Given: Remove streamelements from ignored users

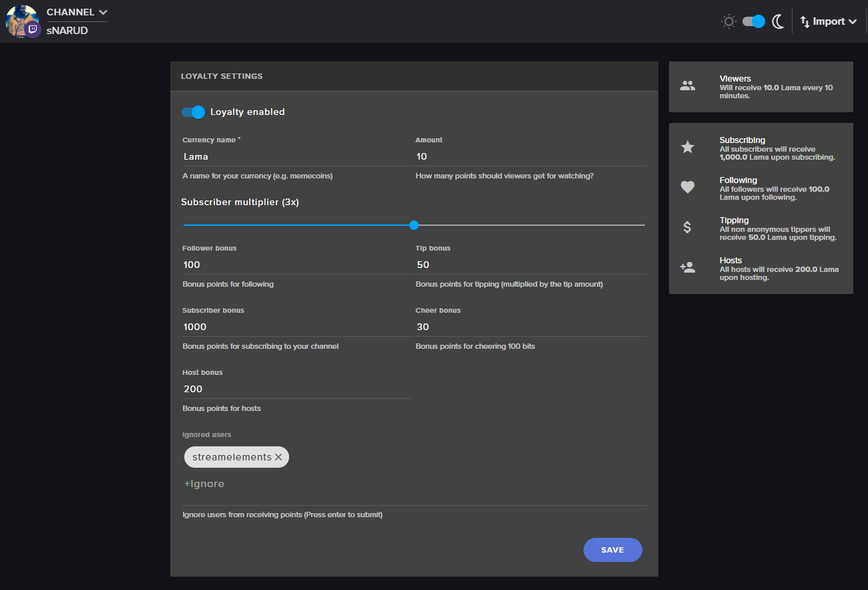Looking at the screenshot, I should [278, 457].
